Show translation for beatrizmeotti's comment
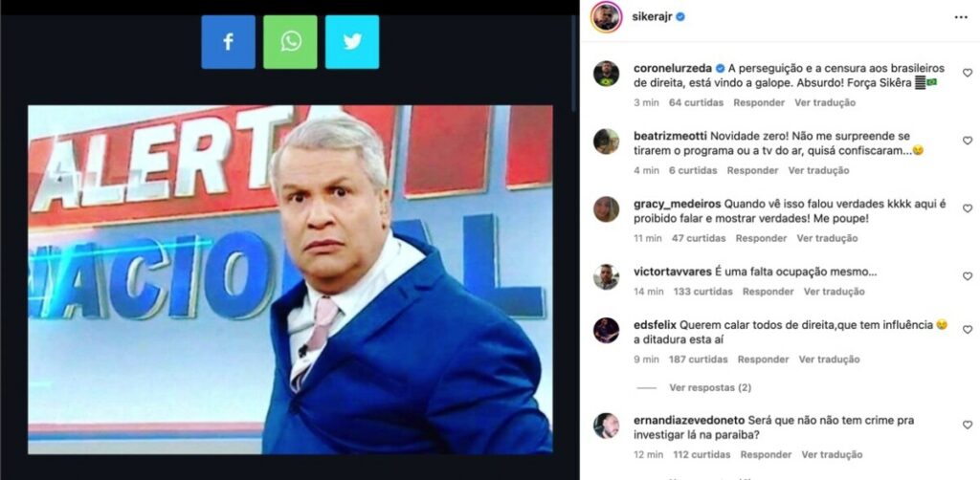Viewport: 980px width, 480px height. 819,170
